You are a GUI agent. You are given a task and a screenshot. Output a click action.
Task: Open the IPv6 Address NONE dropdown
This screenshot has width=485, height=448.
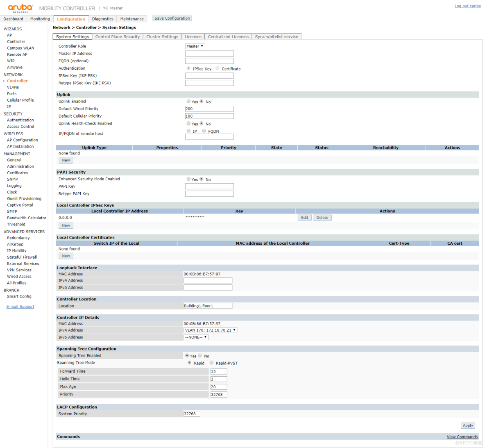(196, 337)
